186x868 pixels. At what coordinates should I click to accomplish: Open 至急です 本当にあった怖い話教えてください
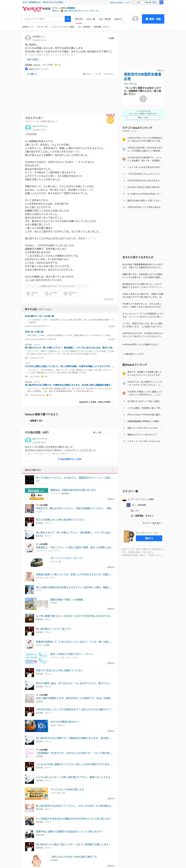(59, 670)
